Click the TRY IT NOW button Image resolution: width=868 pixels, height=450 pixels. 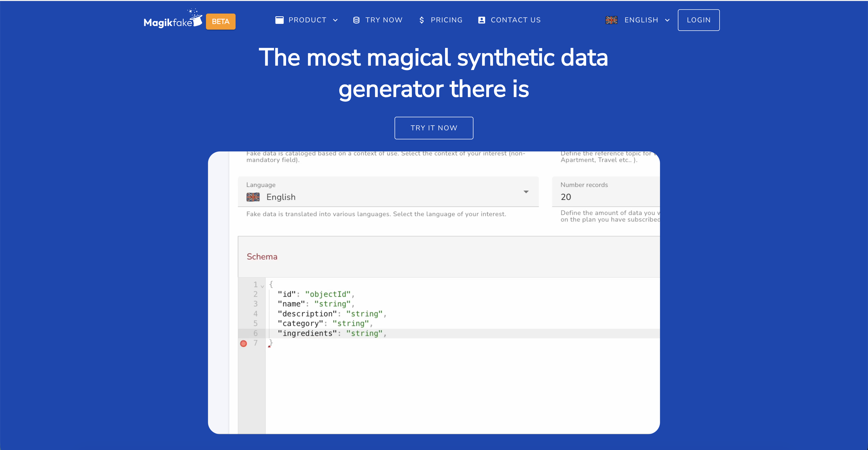[434, 128]
